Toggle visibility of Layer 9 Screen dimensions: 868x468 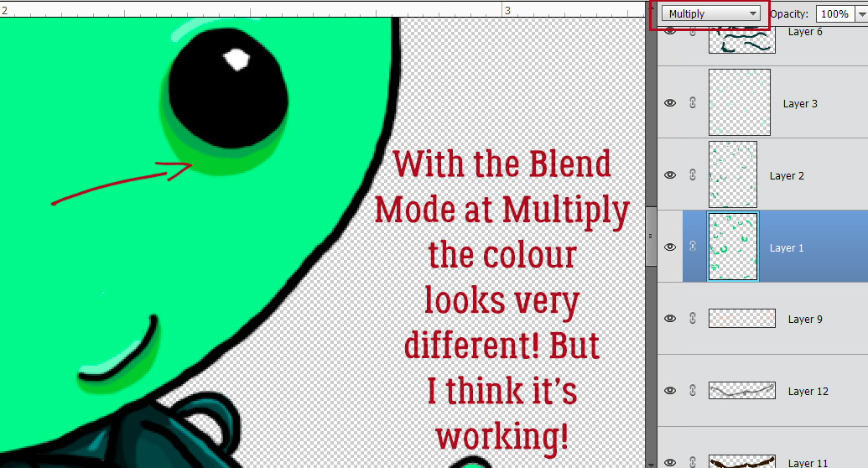pos(670,319)
